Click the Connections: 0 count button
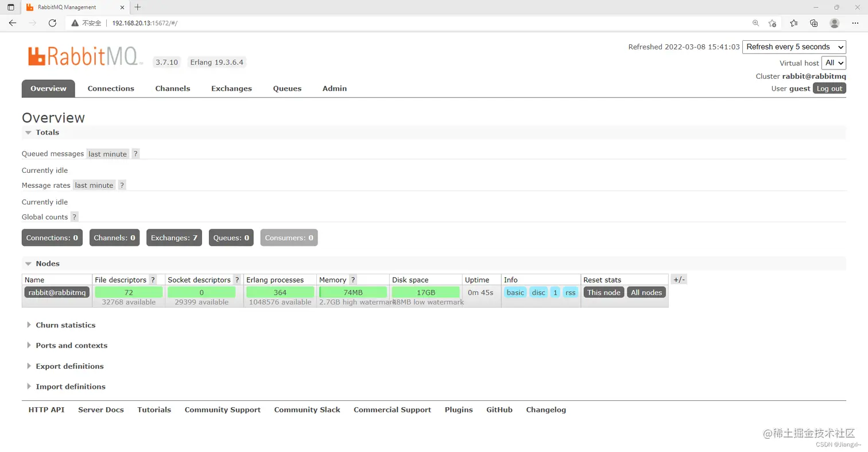The height and width of the screenshot is (452, 868). coord(52,238)
